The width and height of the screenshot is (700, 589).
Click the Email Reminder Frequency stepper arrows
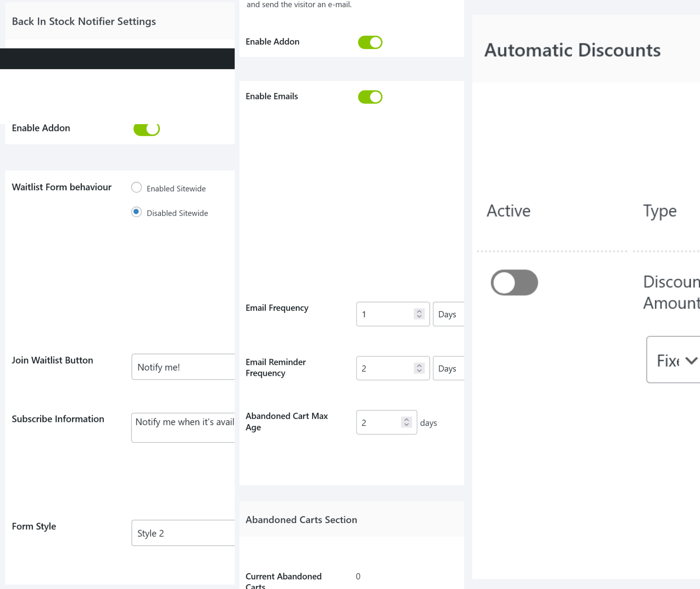coord(419,368)
